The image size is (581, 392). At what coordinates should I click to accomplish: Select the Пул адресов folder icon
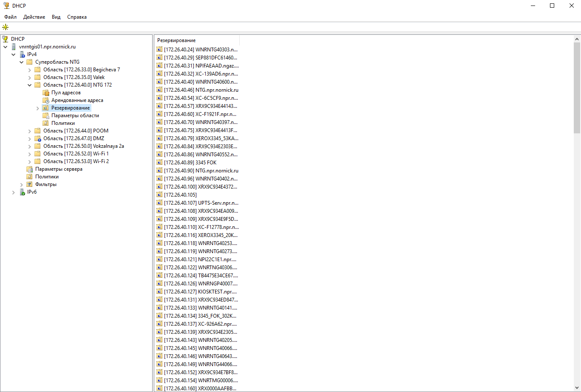[46, 93]
